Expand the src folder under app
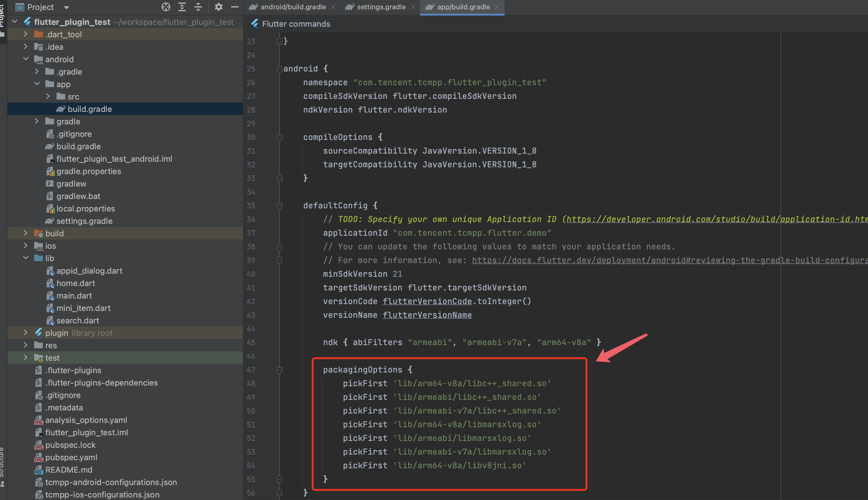The width and height of the screenshot is (868, 500). 48,96
